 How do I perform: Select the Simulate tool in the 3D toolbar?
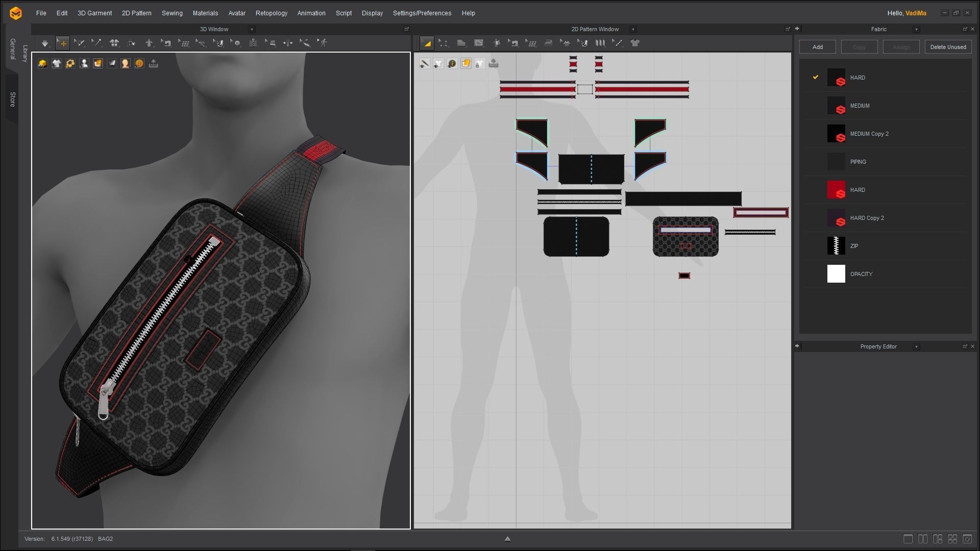pos(45,43)
